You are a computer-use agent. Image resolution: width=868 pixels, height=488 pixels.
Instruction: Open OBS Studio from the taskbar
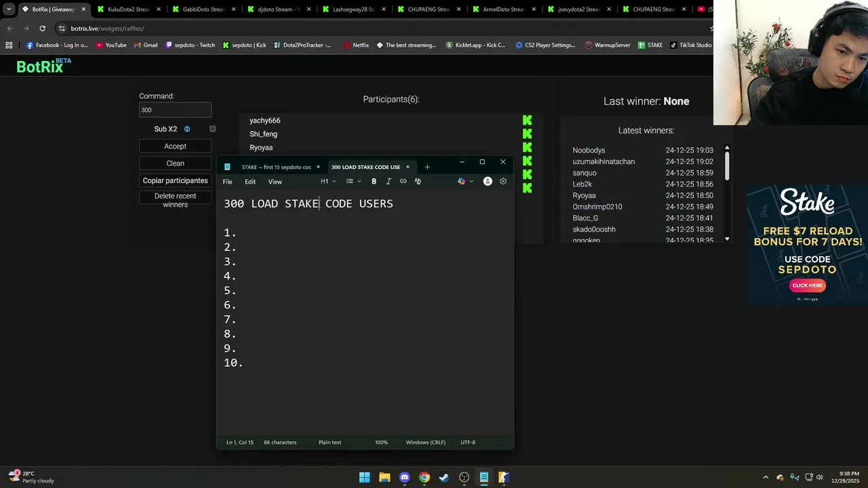point(465,477)
